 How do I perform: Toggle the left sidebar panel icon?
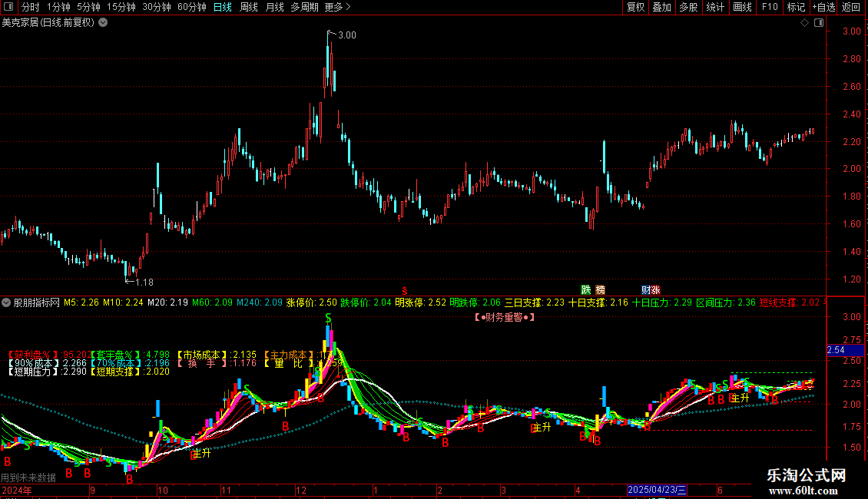pos(8,7)
